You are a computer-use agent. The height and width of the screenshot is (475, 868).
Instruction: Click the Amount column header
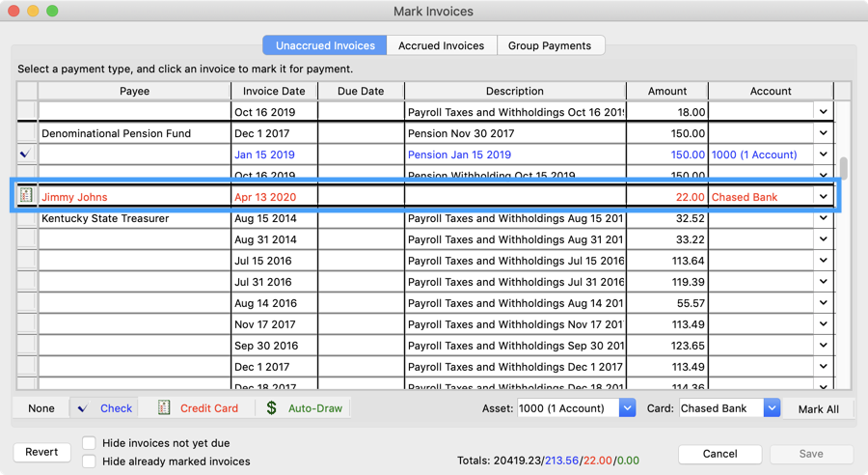pyautogui.click(x=666, y=91)
